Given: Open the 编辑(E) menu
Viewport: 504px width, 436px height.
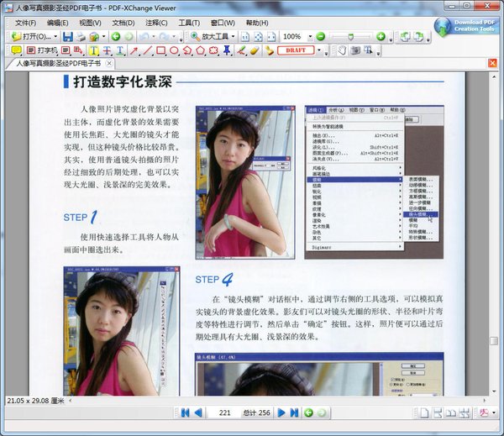Looking at the screenshot, I should 57,23.
